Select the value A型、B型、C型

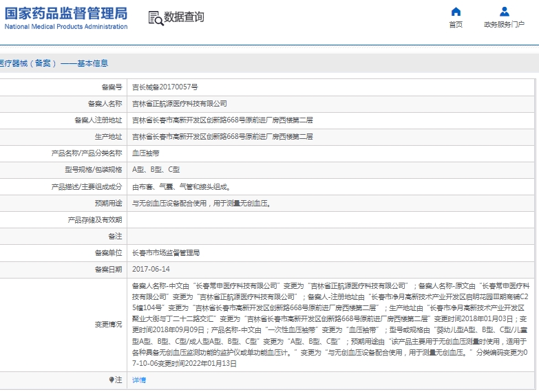156,169
